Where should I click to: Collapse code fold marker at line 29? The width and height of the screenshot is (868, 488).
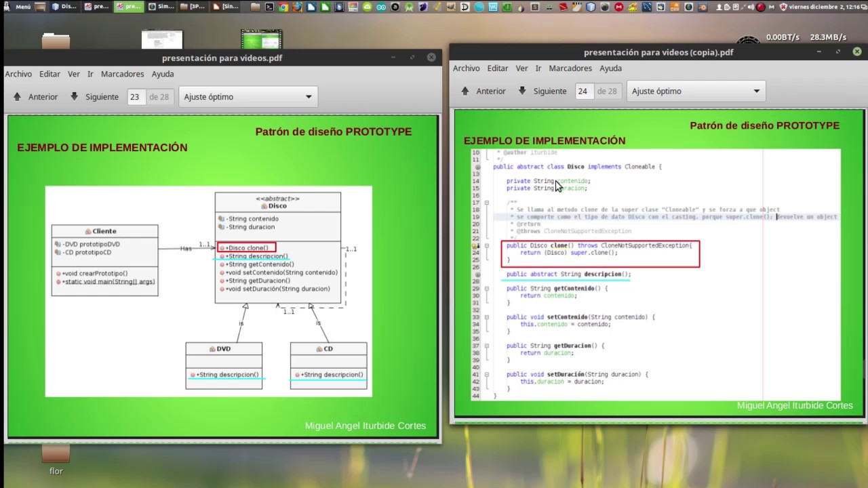tap(486, 289)
